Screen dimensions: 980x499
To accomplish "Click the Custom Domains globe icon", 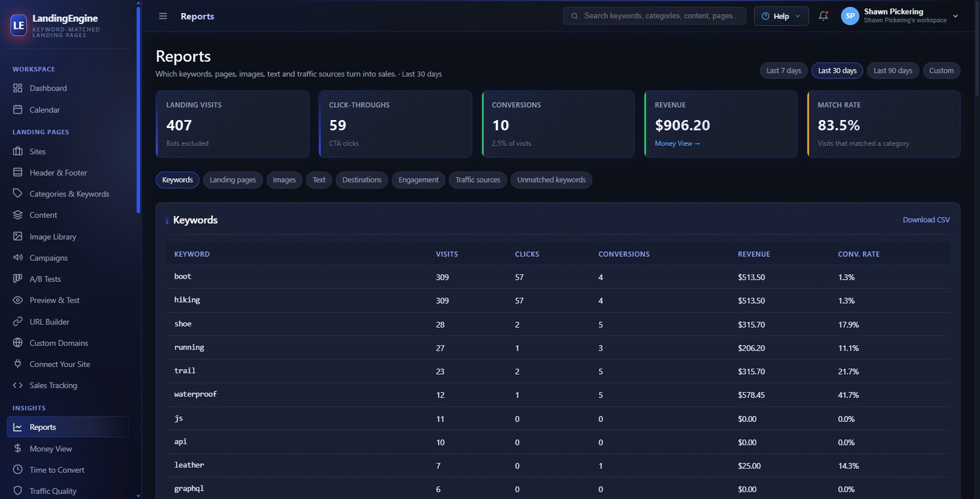I will click(x=18, y=343).
